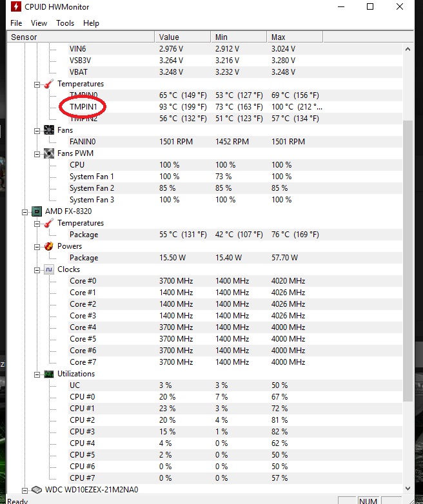The image size is (423, 504).
Task: Click the 15.50 W package power value
Action: click(172, 258)
